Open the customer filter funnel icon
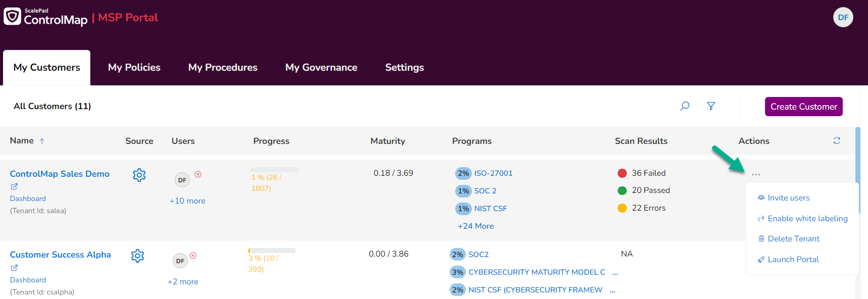 (x=711, y=106)
